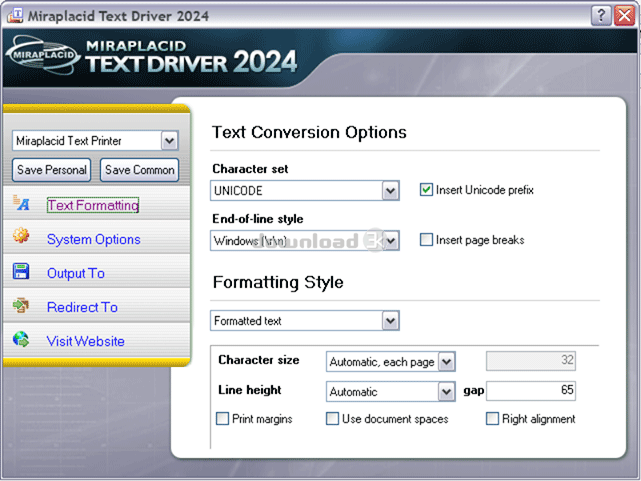Disable the Insert Unicode prefix checkbox

pyautogui.click(x=427, y=190)
